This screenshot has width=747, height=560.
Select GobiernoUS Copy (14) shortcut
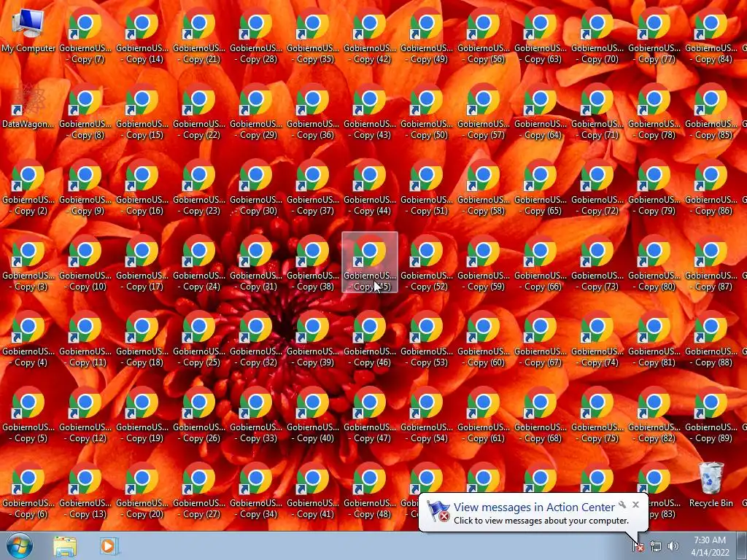[142, 36]
